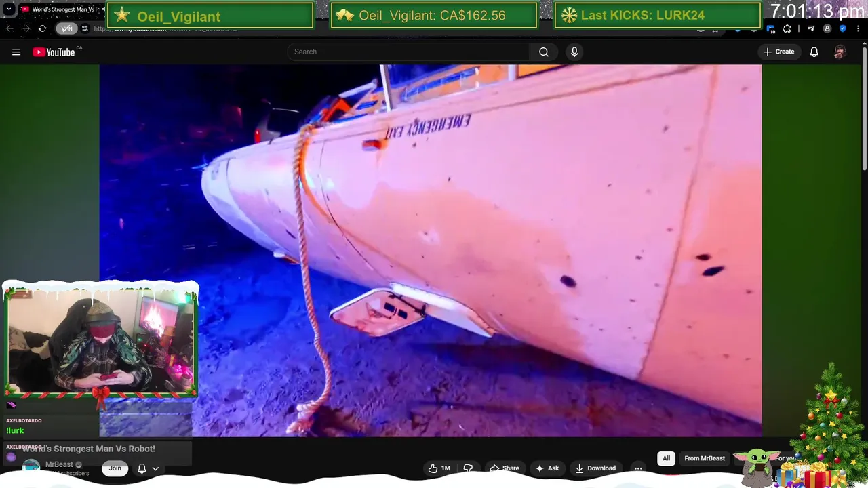The width and height of the screenshot is (868, 488).
Task: Click the magnifier search button
Action: (x=544, y=52)
